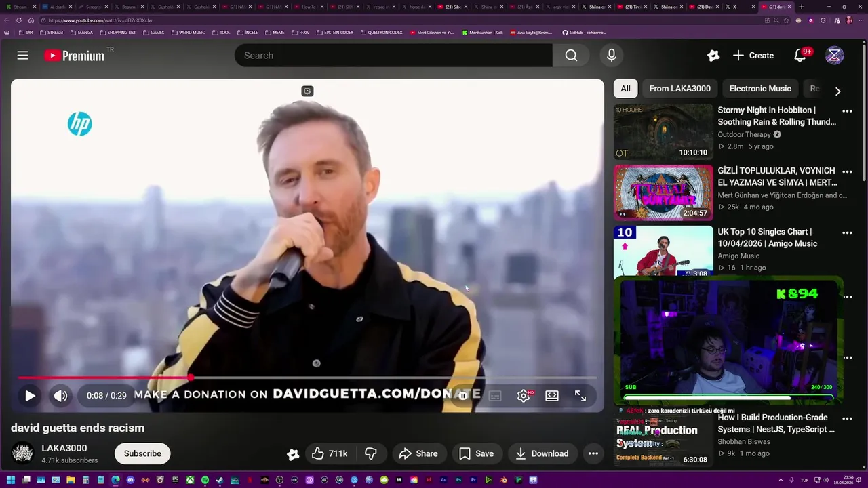
Task: Open UK Top 10 Singles Chart title
Action: (768, 237)
